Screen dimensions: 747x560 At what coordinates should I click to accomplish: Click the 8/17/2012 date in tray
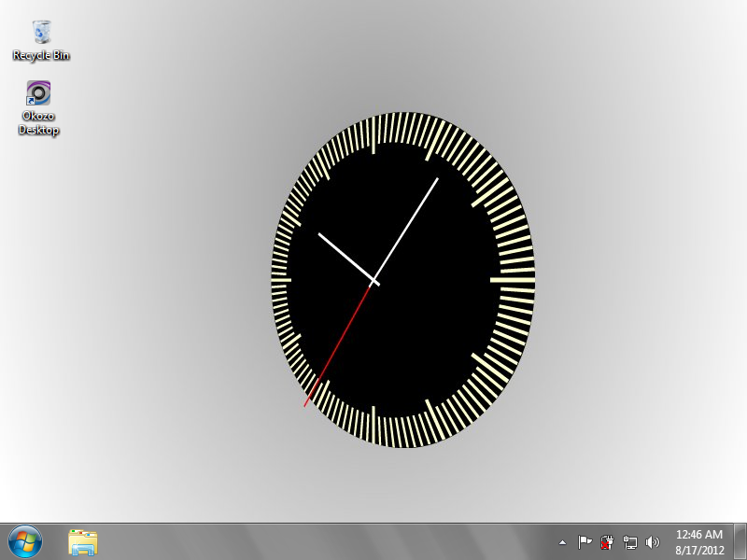[x=698, y=551]
